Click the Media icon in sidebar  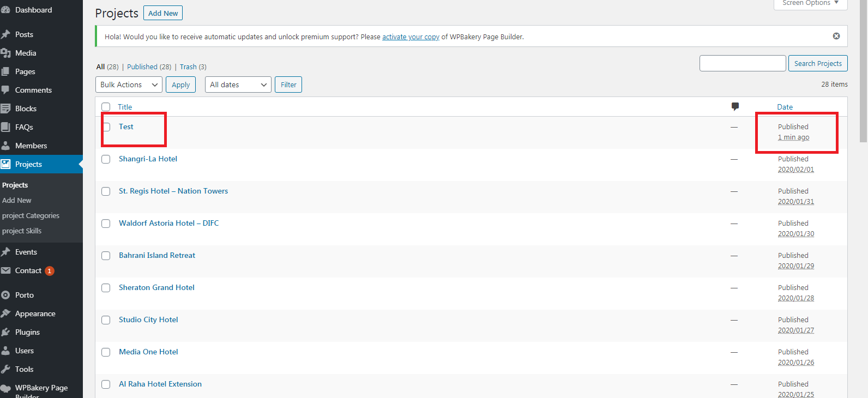[x=5, y=53]
